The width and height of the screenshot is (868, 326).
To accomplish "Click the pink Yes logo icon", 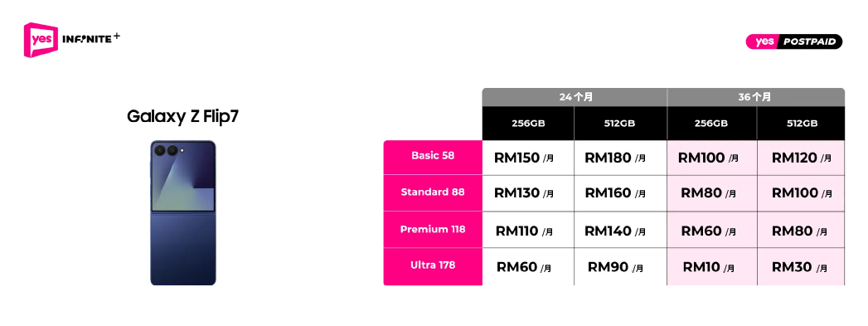I will tap(41, 40).
